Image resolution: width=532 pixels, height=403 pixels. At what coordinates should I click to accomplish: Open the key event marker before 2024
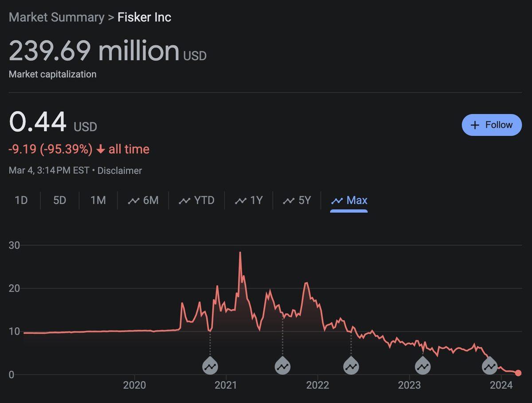[490, 367]
